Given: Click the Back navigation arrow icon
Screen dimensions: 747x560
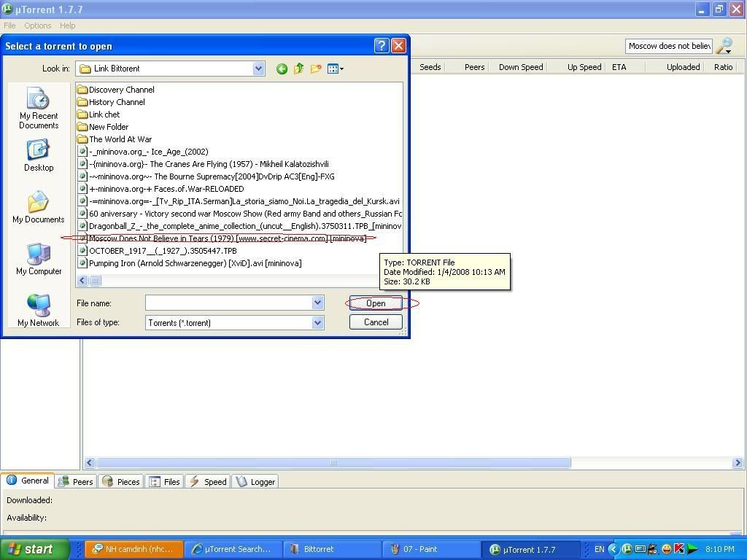Looking at the screenshot, I should tap(282, 69).
